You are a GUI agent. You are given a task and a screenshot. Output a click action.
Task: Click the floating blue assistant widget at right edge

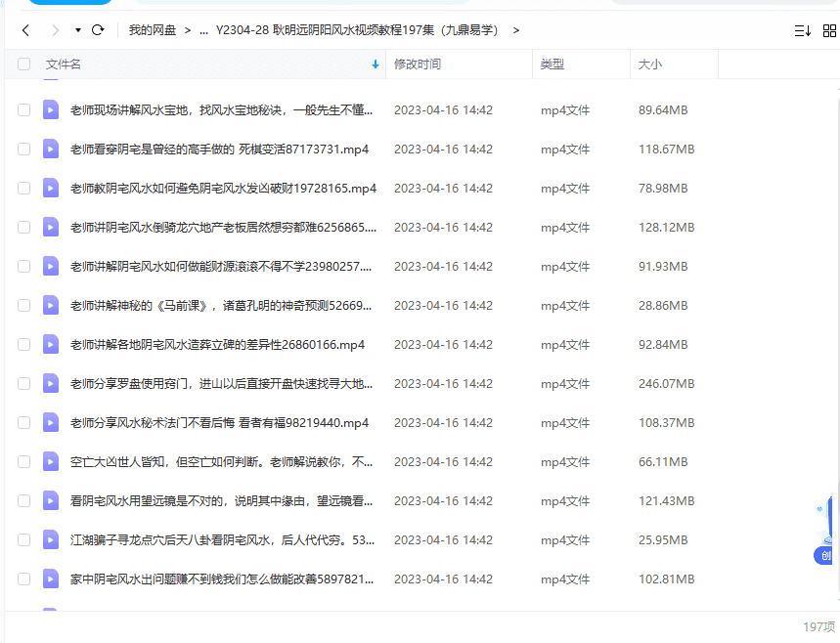point(826,533)
